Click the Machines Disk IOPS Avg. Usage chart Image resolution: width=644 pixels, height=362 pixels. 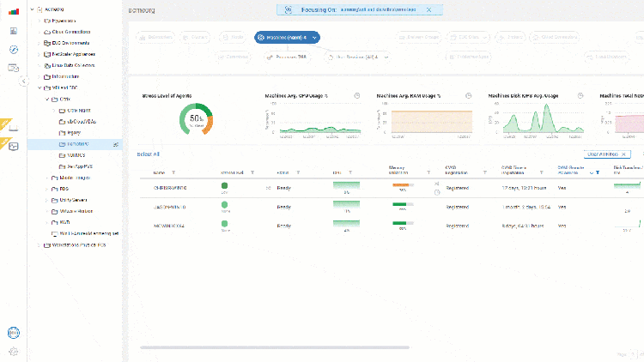click(x=539, y=118)
